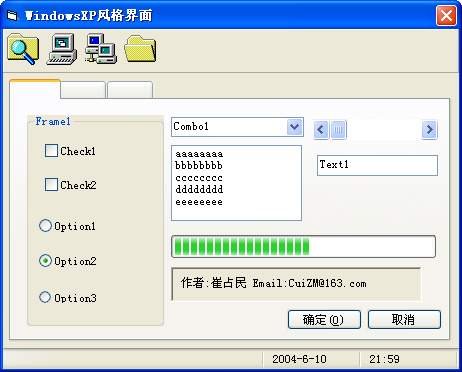Click the folder search magnifier toolbar icon
Screen dimensions: 462x372
23,49
